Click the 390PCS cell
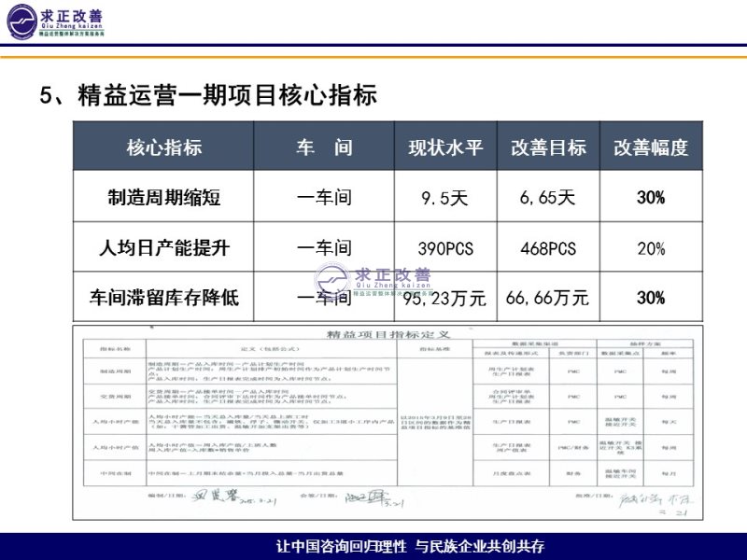 [445, 249]
